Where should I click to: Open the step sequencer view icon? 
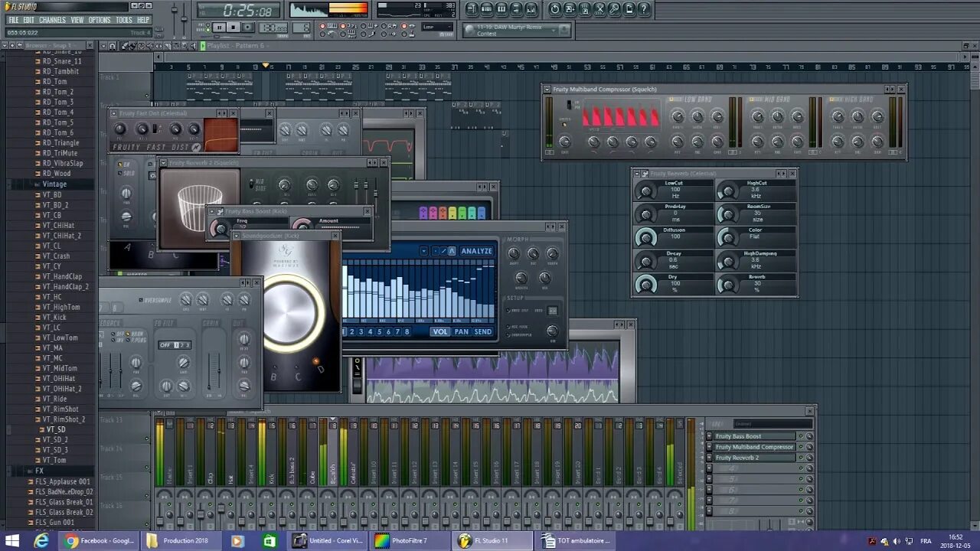[x=486, y=9]
